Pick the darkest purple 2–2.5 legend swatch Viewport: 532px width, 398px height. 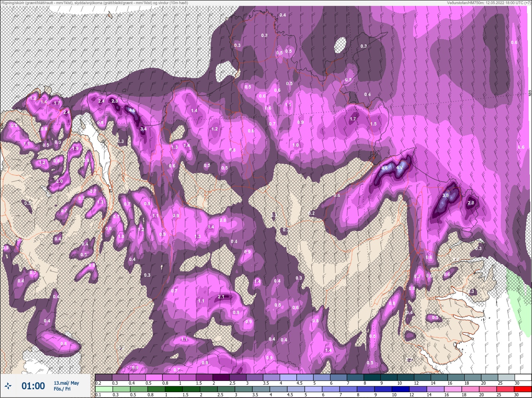coord(222,377)
